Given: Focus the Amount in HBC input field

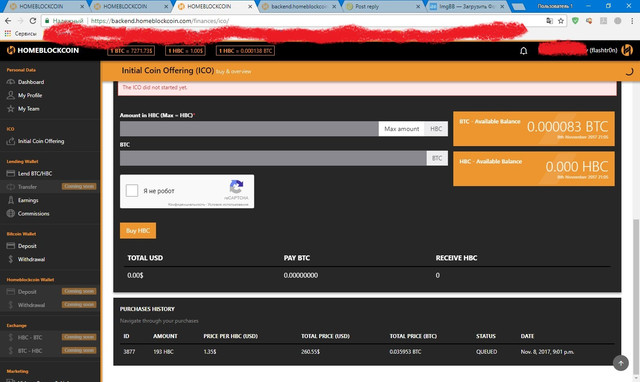Looking at the screenshot, I should [249, 129].
